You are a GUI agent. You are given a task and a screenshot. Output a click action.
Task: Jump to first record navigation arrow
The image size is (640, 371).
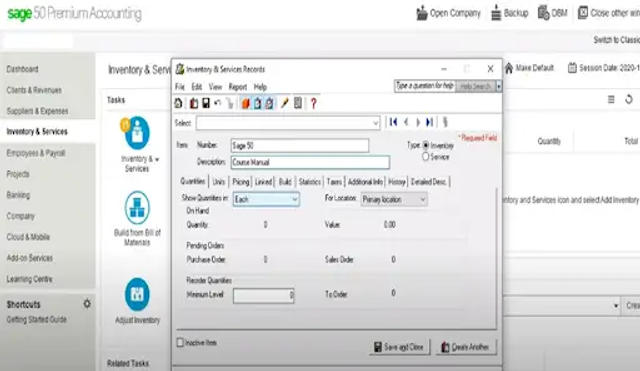click(x=393, y=122)
